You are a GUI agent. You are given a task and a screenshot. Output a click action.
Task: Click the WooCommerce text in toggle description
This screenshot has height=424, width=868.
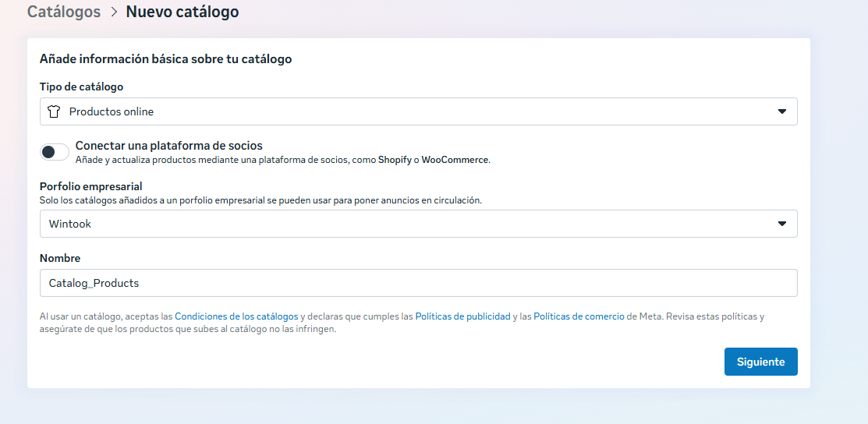455,160
